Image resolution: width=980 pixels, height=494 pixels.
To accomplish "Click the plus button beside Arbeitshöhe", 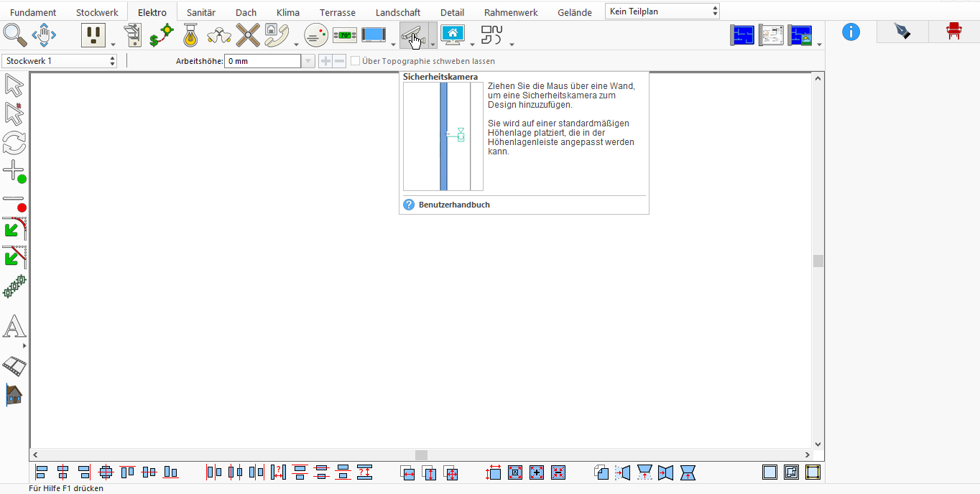I will pyautogui.click(x=325, y=61).
